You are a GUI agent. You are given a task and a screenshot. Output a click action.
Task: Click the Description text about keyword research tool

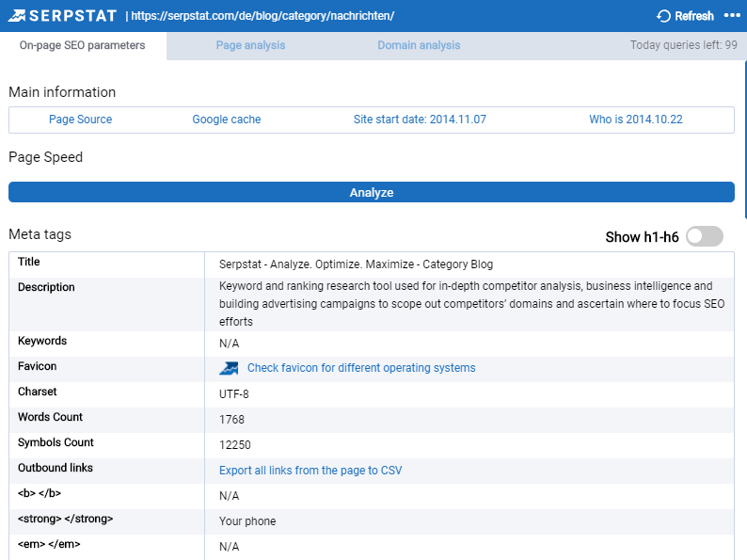point(471,304)
